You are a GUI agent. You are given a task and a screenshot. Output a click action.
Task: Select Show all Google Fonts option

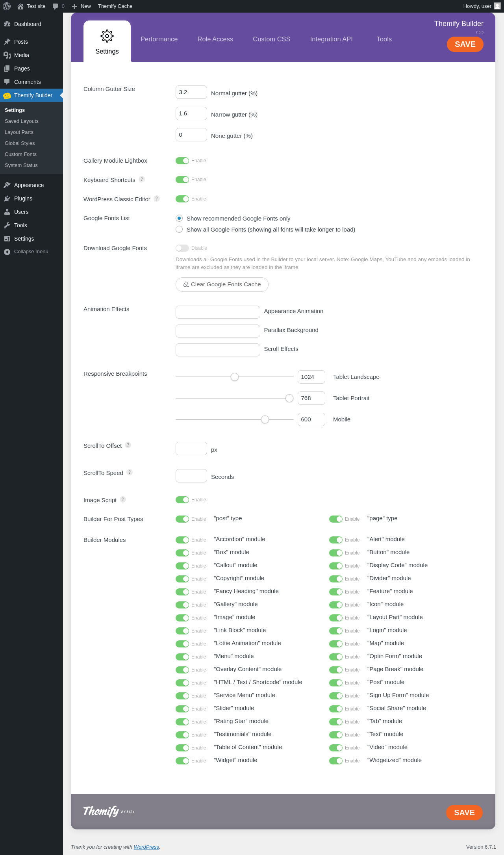(x=179, y=229)
